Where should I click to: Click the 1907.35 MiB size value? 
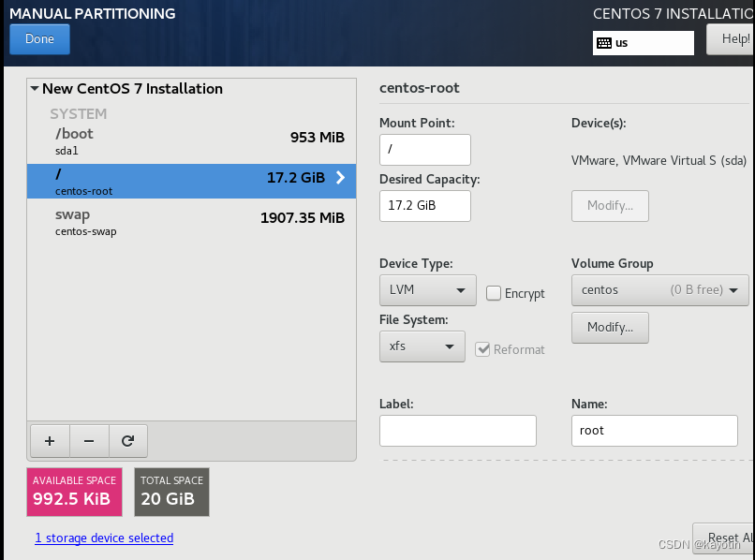pyautogui.click(x=303, y=217)
